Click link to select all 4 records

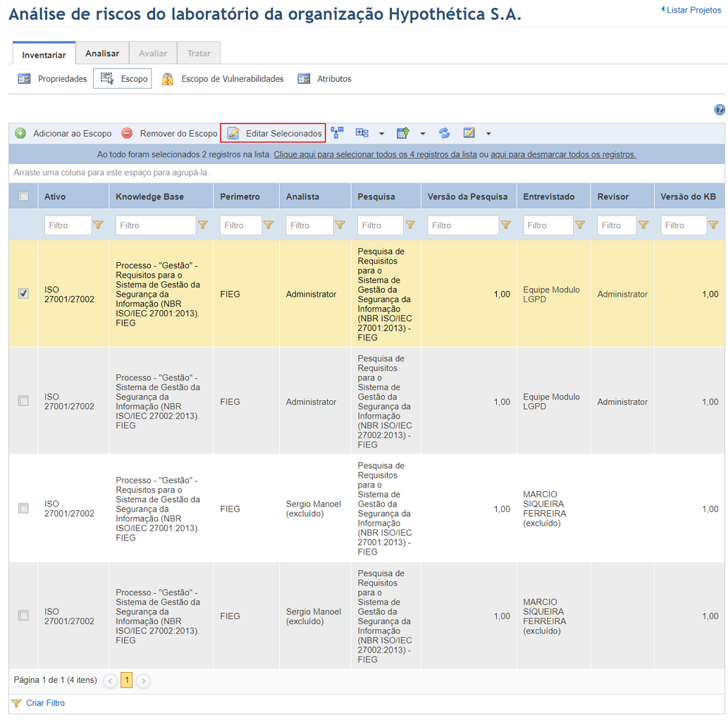click(x=375, y=154)
